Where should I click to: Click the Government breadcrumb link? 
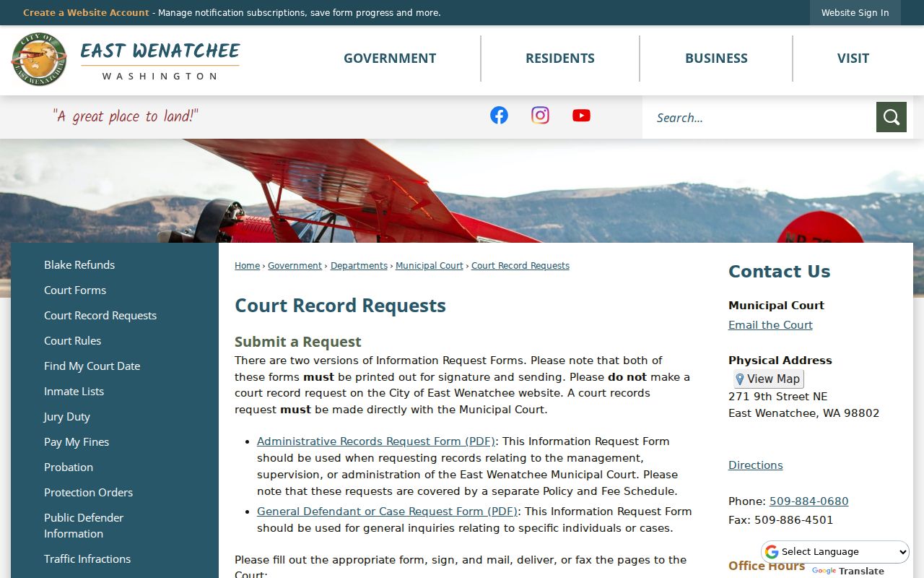point(295,266)
